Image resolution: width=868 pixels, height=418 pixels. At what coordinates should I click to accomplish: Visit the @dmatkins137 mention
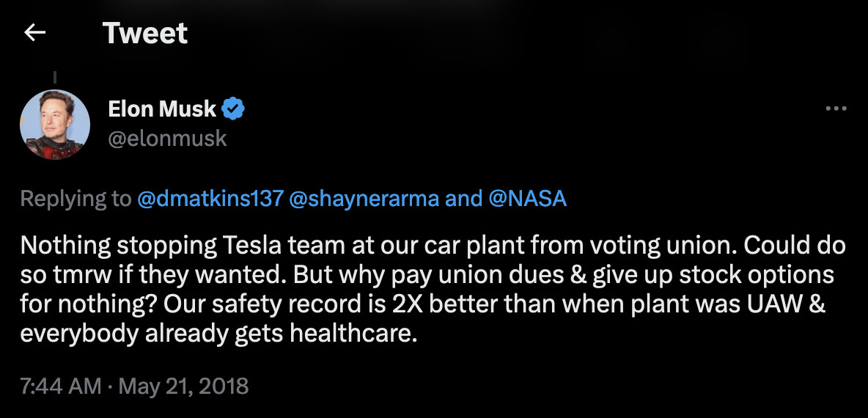[x=210, y=199]
